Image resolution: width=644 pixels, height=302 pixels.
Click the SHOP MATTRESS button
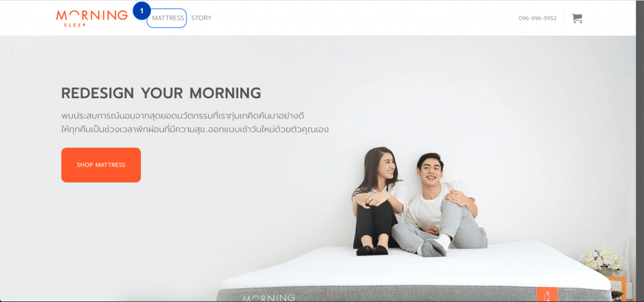click(101, 165)
